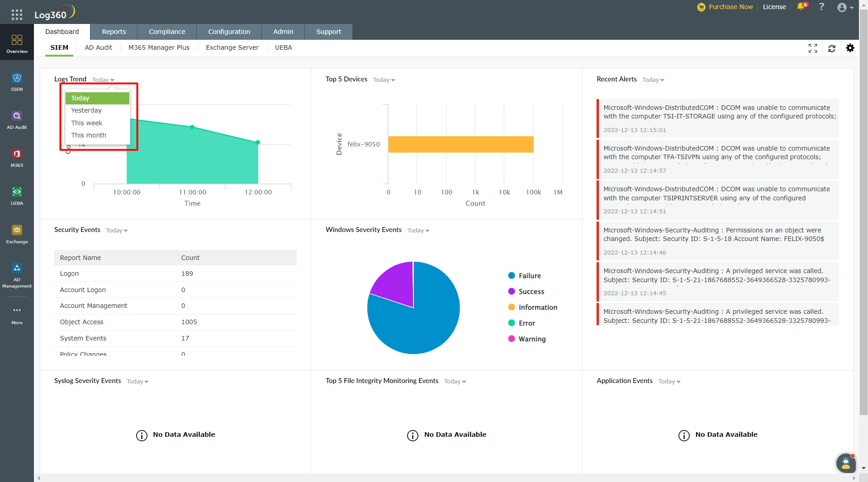The image size is (868, 482).
Task: Open the Configuration tab
Action: tap(229, 32)
